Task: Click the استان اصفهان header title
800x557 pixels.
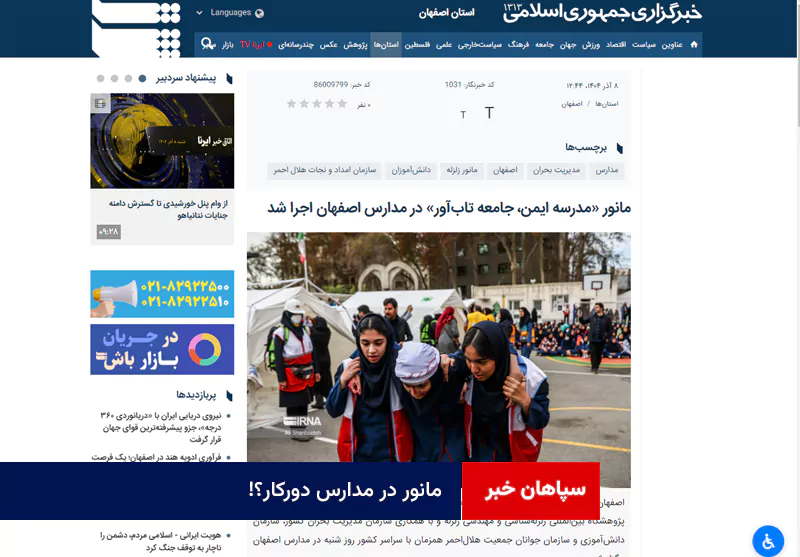Action: (x=447, y=13)
